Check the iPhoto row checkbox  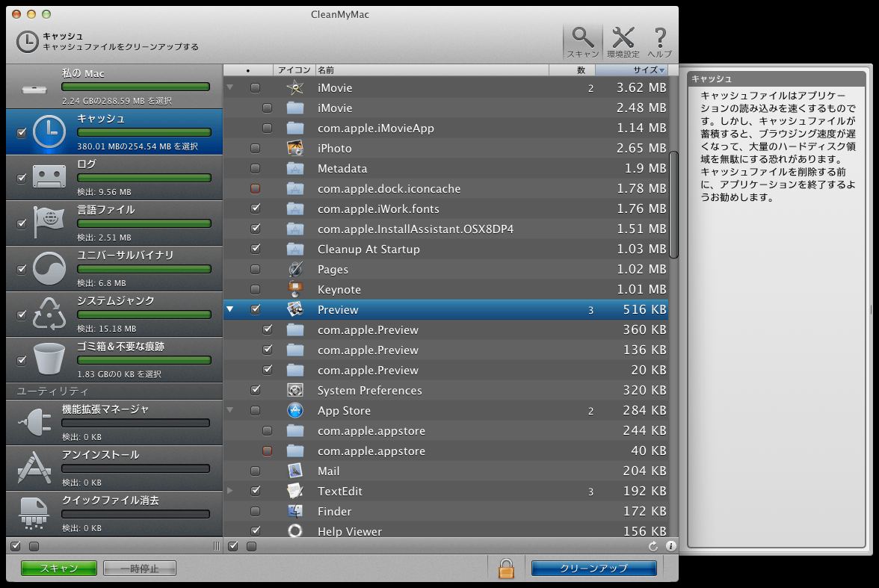pos(255,148)
